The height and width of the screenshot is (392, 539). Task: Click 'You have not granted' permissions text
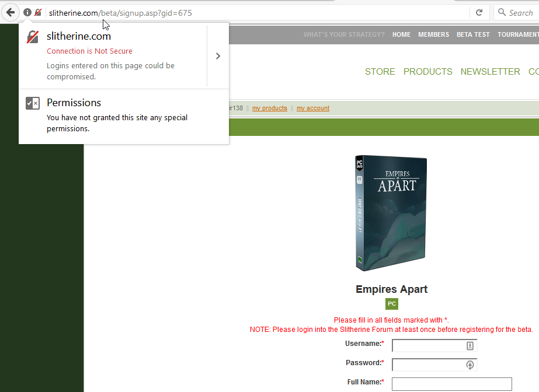(117, 123)
